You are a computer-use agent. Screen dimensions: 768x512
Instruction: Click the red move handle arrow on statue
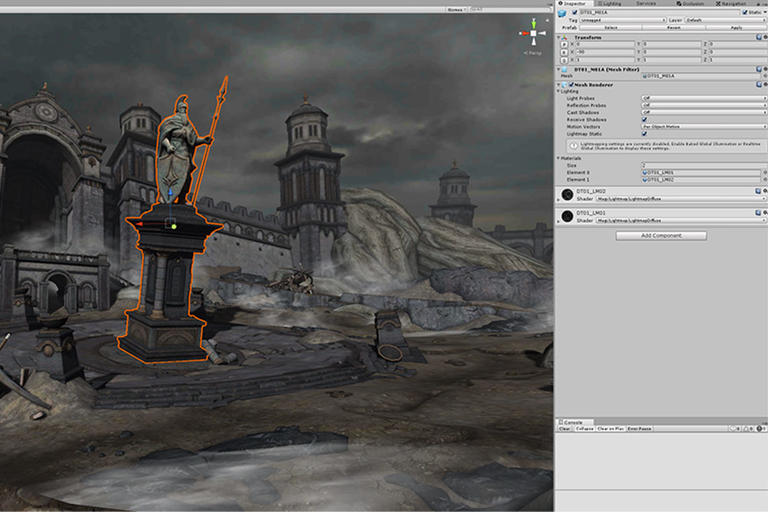pos(139,224)
